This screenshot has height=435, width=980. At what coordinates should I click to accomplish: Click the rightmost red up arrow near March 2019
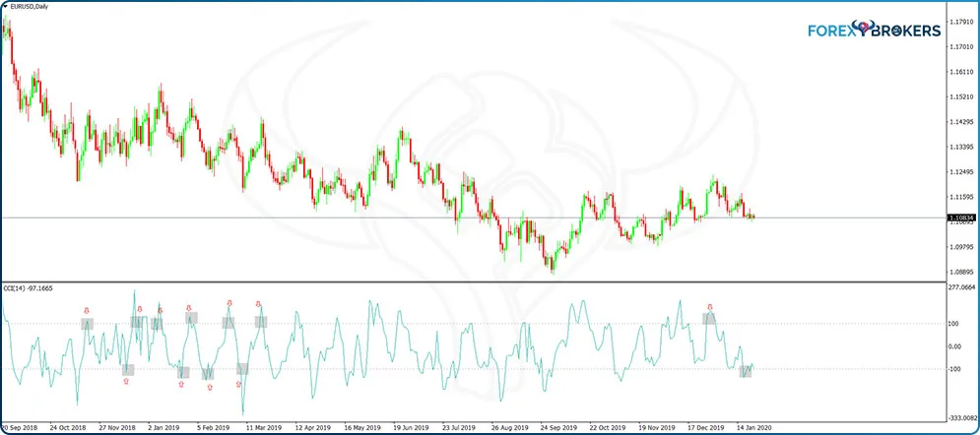click(x=239, y=384)
